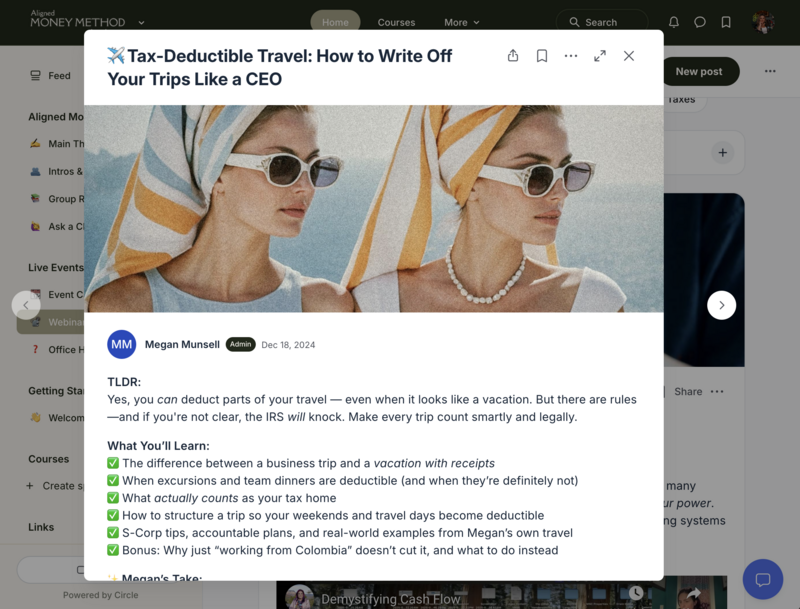Open saved bookmarks in top bar
The image size is (800, 609).
726,22
